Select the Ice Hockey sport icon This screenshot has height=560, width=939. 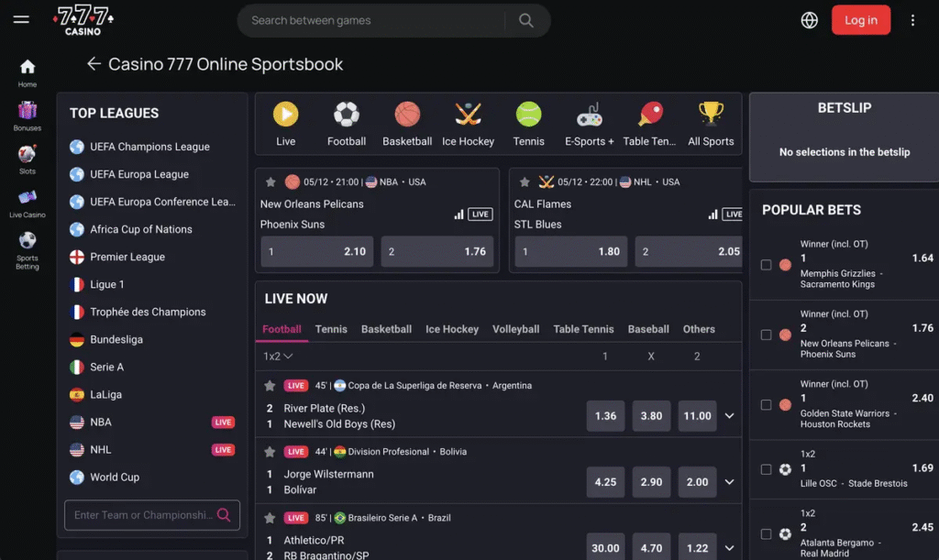468,122
